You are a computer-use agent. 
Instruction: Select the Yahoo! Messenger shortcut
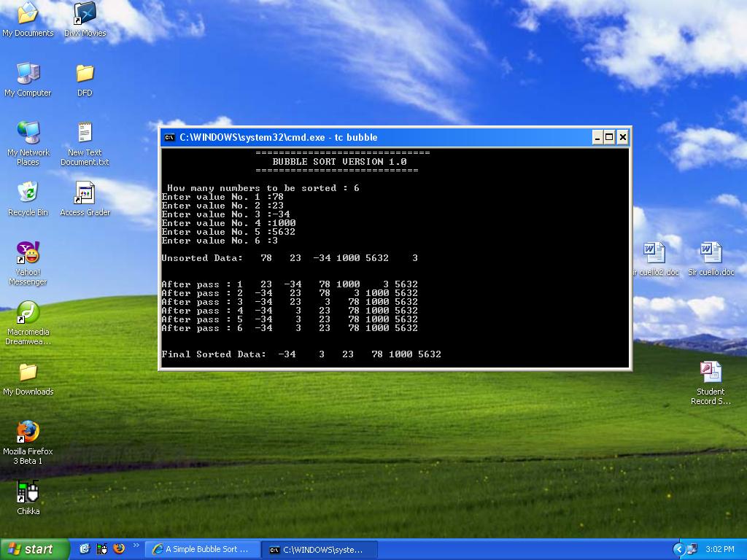pos(28,263)
